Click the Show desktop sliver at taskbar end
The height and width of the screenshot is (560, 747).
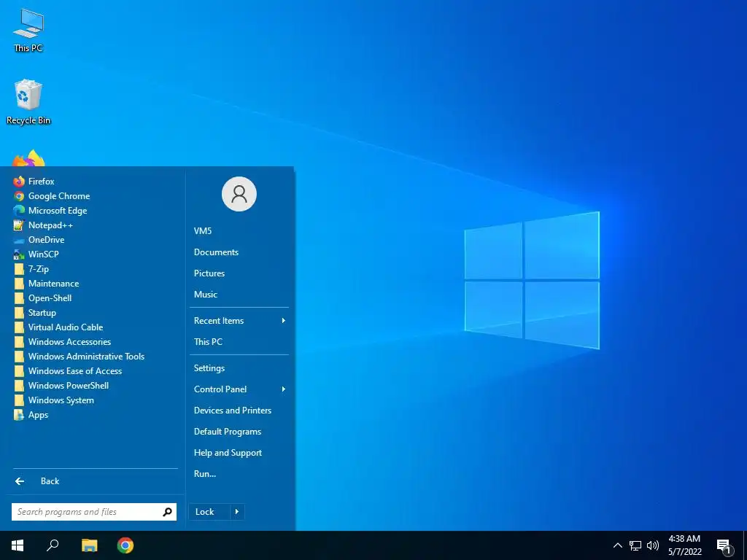point(745,545)
